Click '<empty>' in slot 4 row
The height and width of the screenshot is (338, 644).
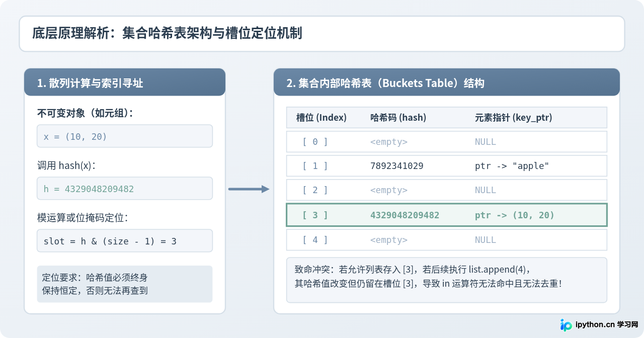389,240
